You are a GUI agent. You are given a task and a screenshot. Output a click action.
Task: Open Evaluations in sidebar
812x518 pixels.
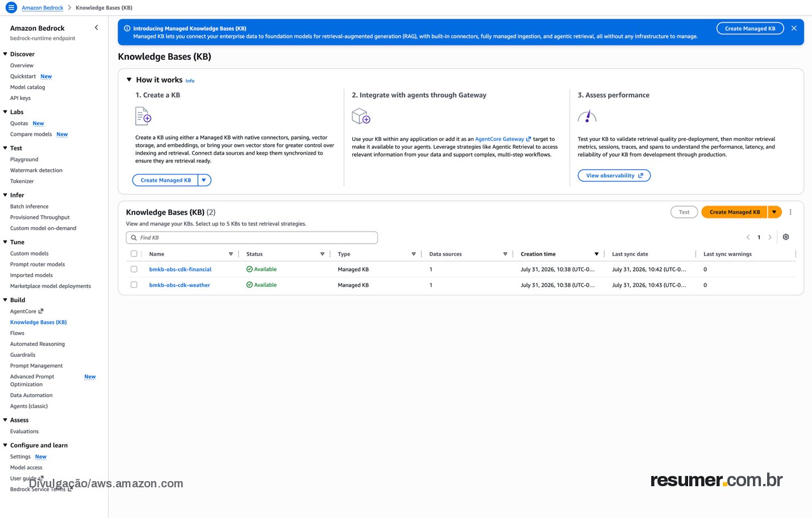tap(24, 432)
